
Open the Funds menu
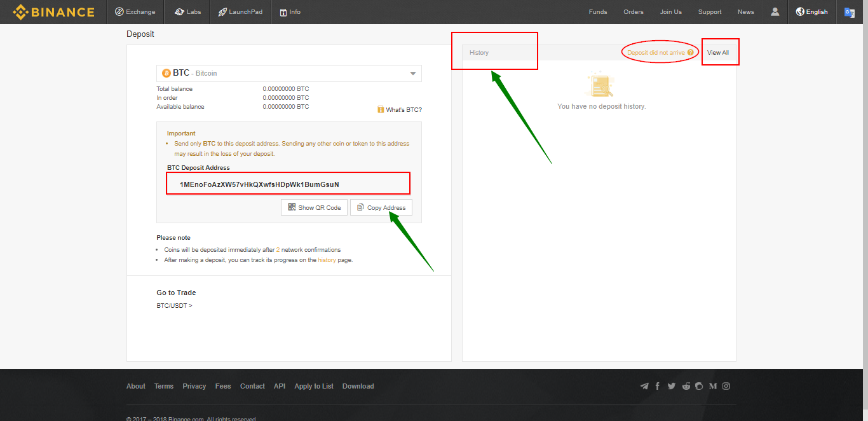[598, 12]
